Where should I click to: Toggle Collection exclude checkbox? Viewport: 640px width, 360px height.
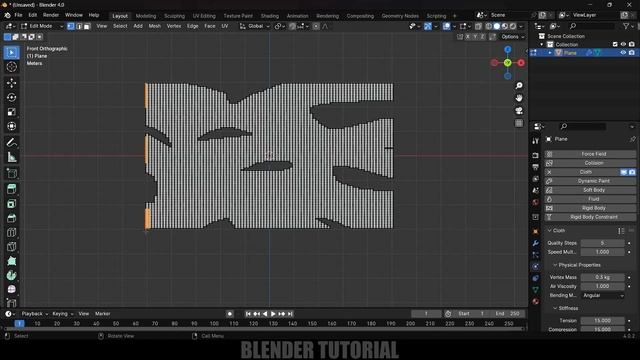point(615,44)
